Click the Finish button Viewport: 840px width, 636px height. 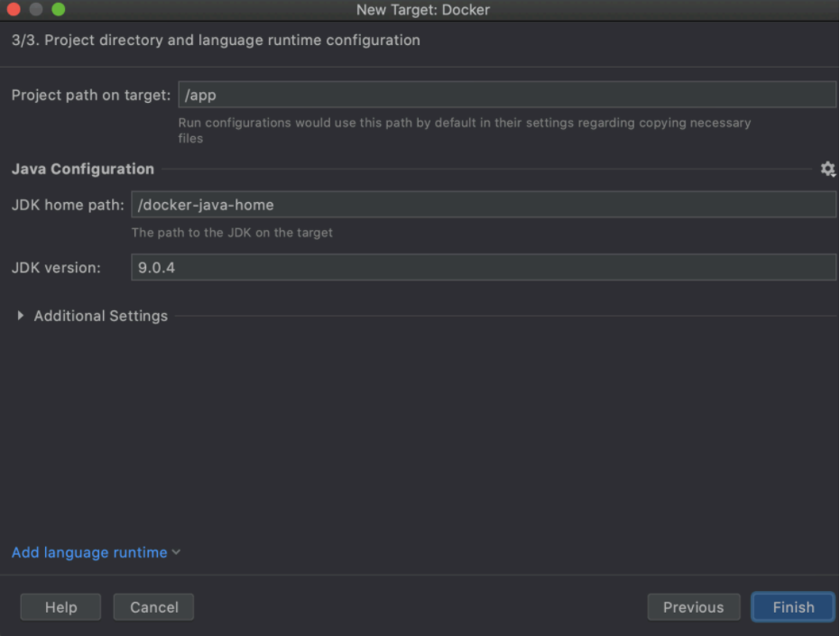click(x=793, y=607)
